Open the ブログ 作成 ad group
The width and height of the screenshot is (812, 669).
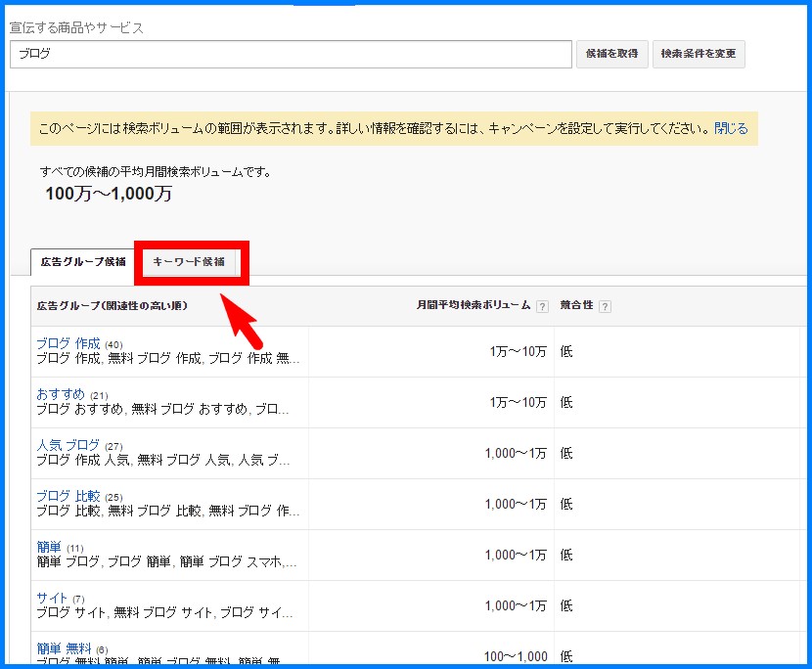68,343
